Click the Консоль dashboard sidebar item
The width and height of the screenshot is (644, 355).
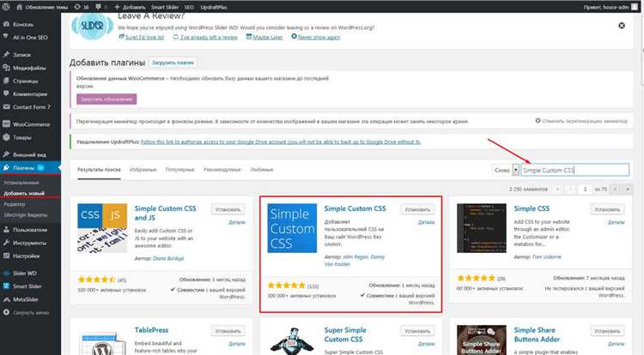point(25,25)
